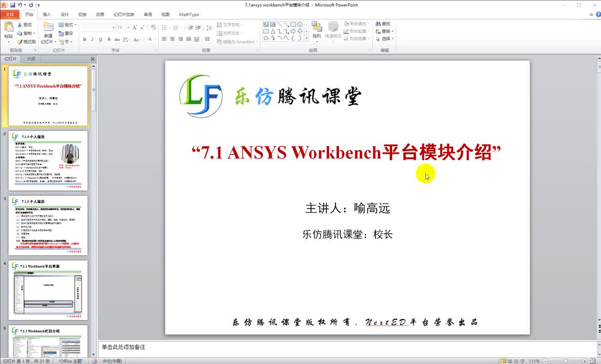This screenshot has width=601, height=364.
Task: Open the 形状填充 shape fill color menu
Action: pyautogui.click(x=357, y=24)
